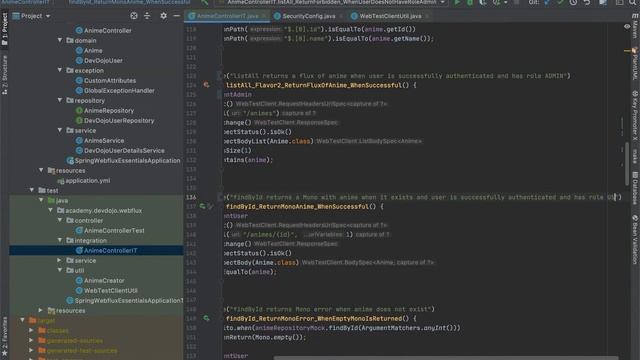Toggle the 1: Project tool window button
640x360 pixels.
[4, 29]
